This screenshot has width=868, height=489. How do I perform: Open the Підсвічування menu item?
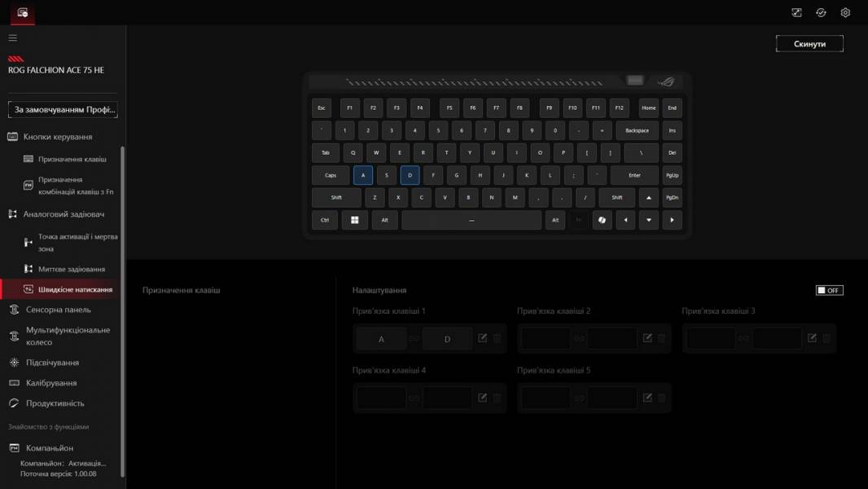(x=52, y=363)
